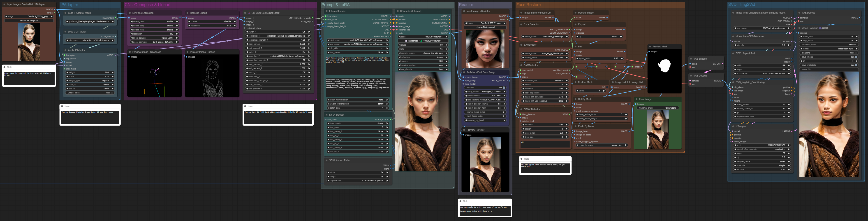Click the Video Combine node's collapse dot
Viewport: 868px width, 221px height.
coord(799,28)
